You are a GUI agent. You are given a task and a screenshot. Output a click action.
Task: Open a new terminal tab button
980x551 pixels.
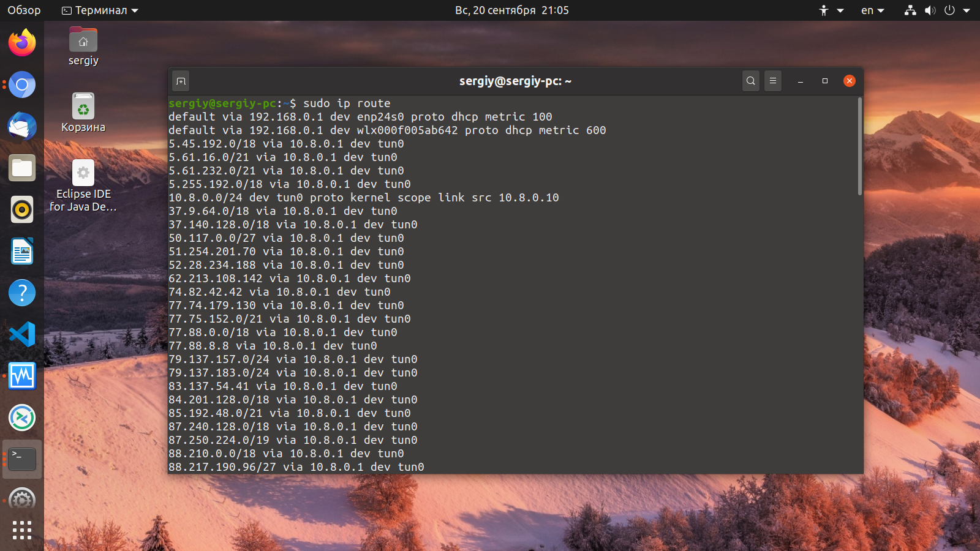[x=181, y=81]
